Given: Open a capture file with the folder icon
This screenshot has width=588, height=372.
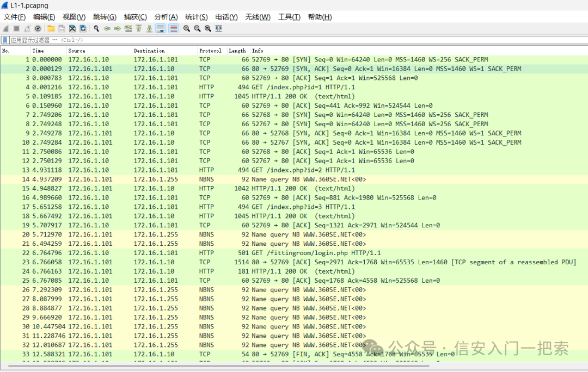Looking at the screenshot, I should tap(51, 28).
